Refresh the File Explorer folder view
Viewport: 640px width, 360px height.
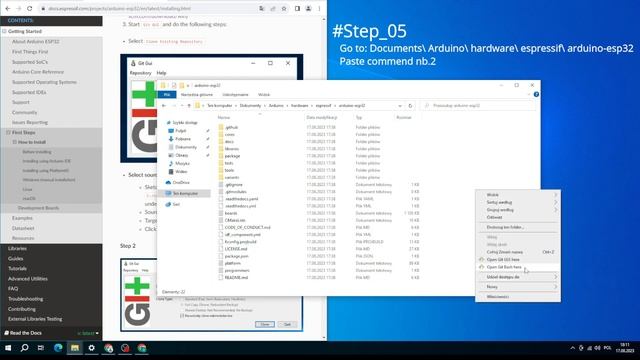point(410,106)
